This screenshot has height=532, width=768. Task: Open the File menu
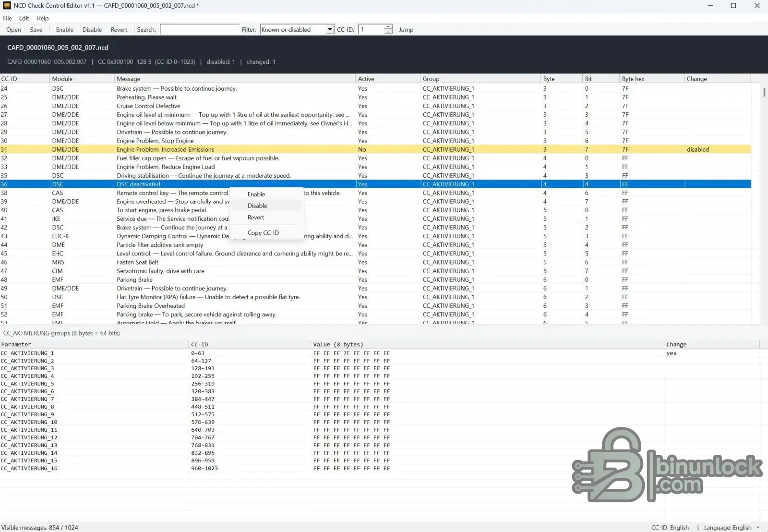click(x=7, y=18)
